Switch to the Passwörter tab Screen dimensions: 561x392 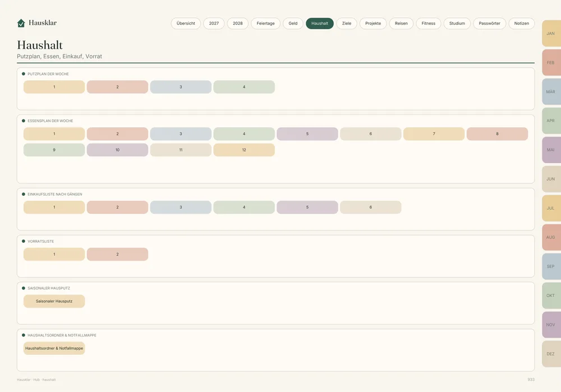click(x=489, y=23)
